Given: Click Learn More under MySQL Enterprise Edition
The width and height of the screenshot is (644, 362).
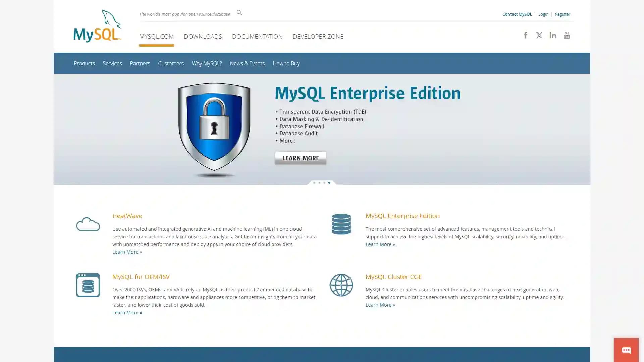Looking at the screenshot, I should 380,244.
